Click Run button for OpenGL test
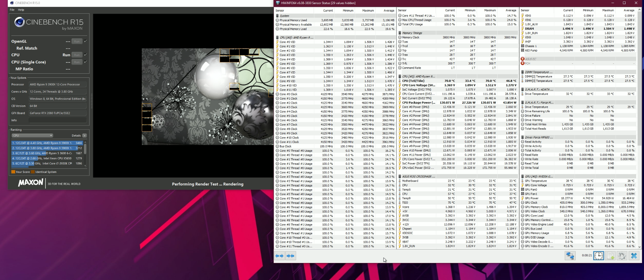644x280 pixels. click(x=77, y=41)
